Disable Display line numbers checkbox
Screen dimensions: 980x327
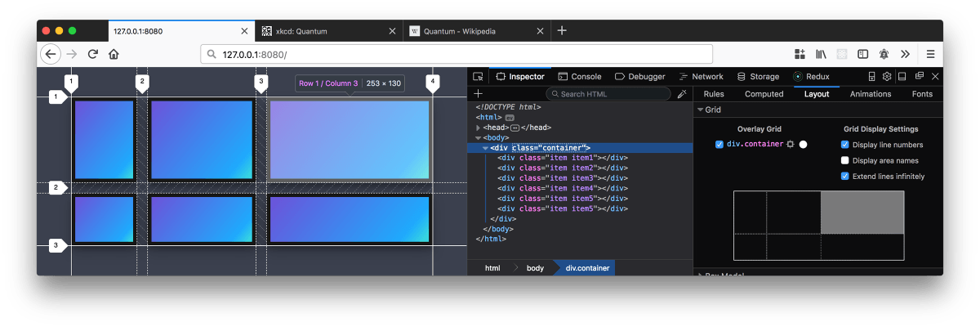point(845,145)
